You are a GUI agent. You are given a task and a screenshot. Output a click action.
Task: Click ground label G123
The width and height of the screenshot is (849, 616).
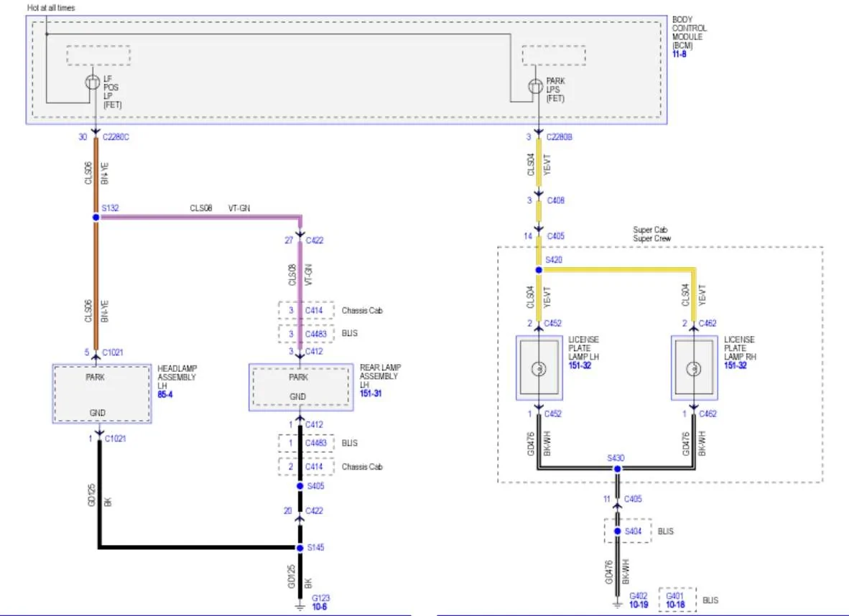[x=321, y=598]
